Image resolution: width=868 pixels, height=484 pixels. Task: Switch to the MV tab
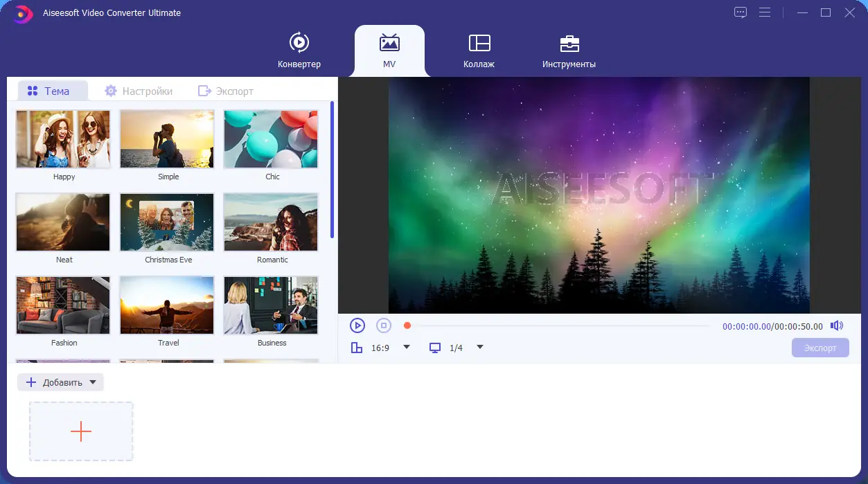[389, 51]
